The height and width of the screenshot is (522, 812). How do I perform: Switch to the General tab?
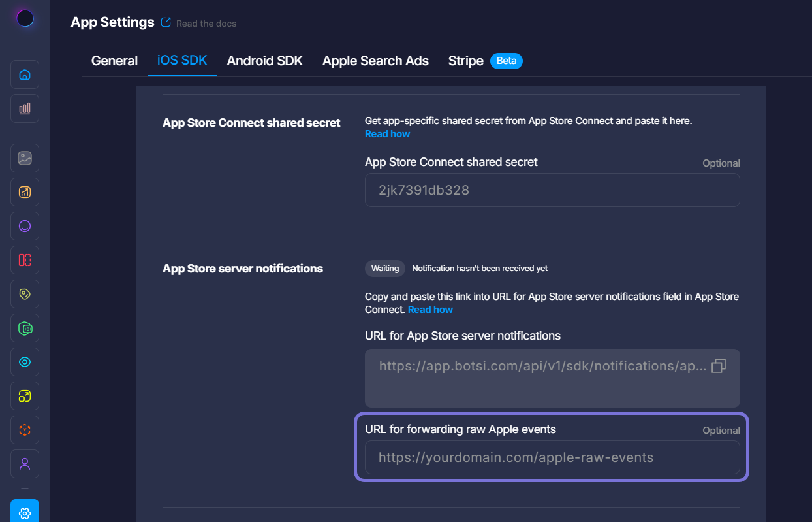pyautogui.click(x=114, y=61)
